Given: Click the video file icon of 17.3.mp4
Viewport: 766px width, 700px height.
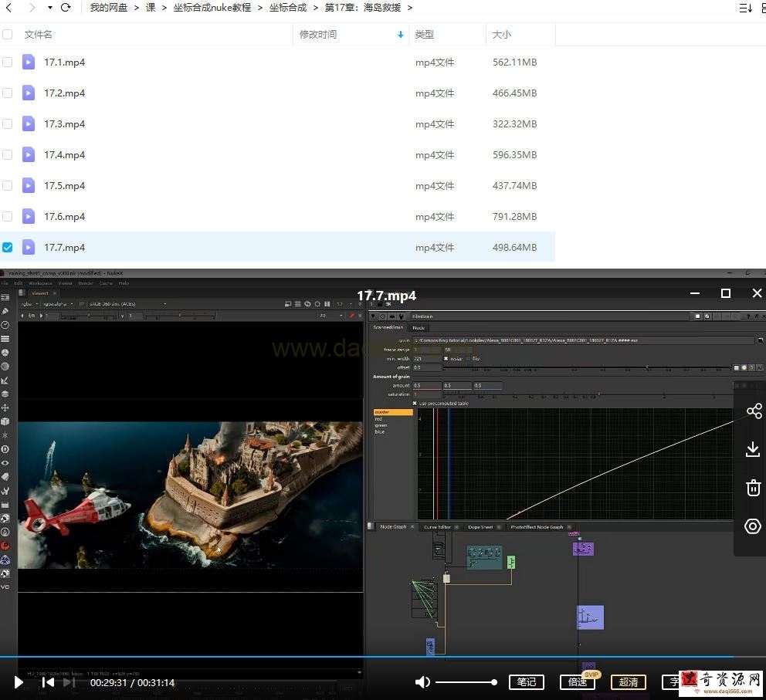Looking at the screenshot, I should pyautogui.click(x=29, y=124).
